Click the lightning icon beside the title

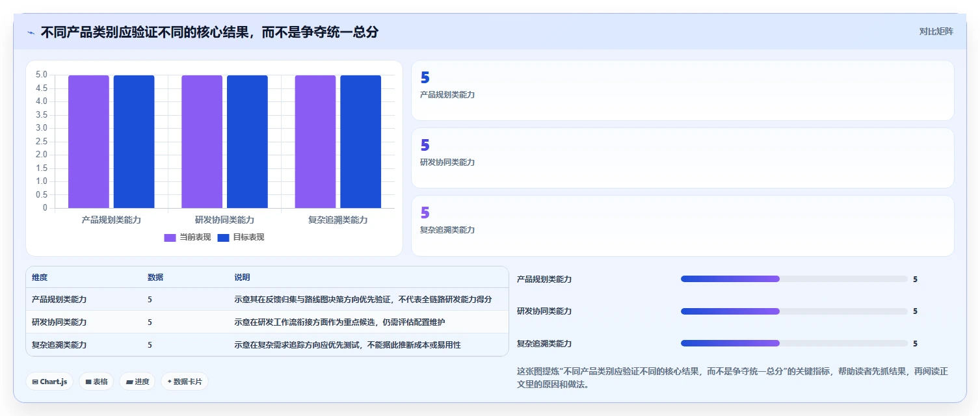click(x=31, y=32)
